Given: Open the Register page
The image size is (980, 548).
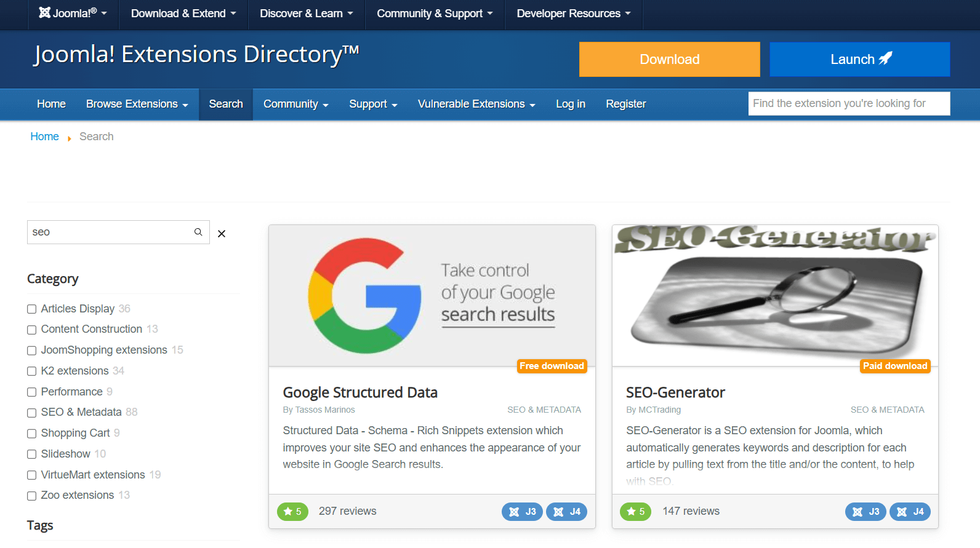Looking at the screenshot, I should [x=626, y=104].
